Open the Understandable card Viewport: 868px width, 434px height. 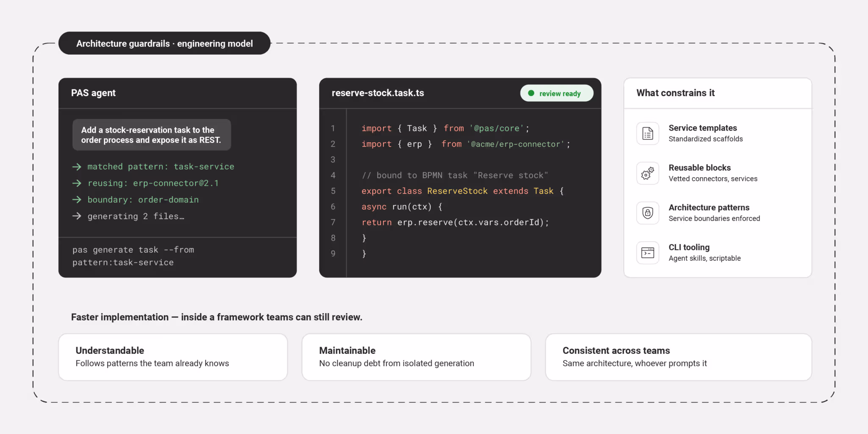(x=173, y=357)
